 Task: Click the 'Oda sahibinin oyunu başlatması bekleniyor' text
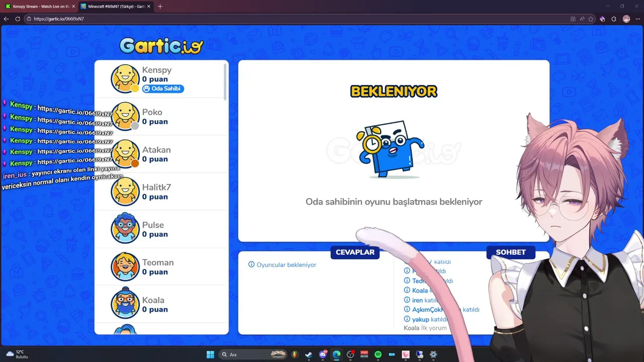point(394,202)
